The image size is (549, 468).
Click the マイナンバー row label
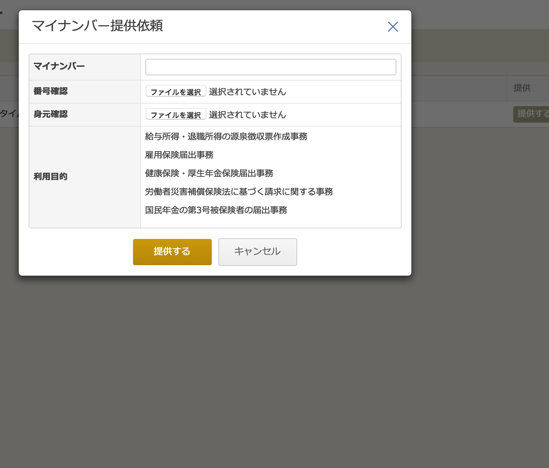point(59,66)
